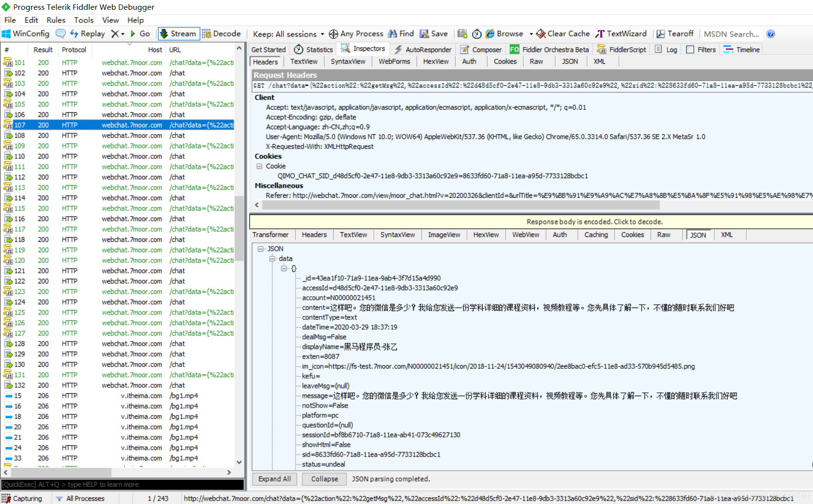Replay the selected session
Viewport: 813px width, 504px height.
(87, 34)
